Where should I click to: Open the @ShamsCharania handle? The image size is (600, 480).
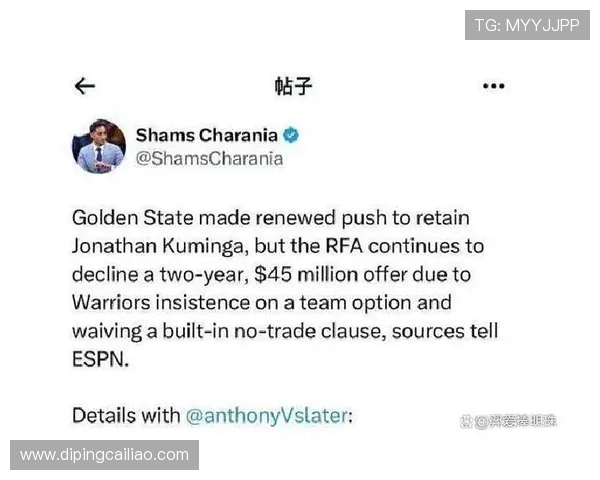point(209,158)
